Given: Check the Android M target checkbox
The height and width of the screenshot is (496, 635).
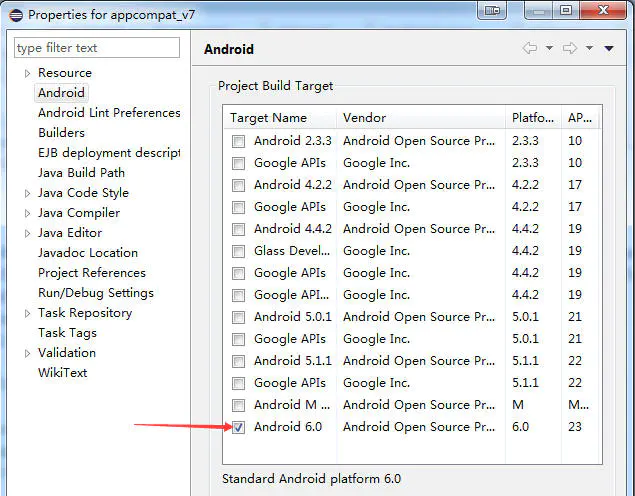Looking at the screenshot, I should point(238,405).
